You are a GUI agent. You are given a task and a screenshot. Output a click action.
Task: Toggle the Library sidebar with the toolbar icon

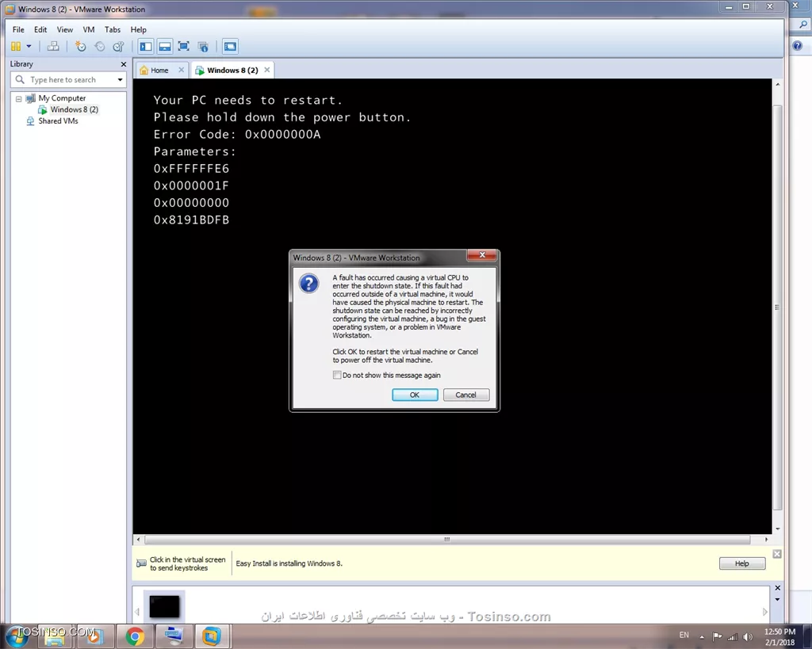click(x=146, y=47)
